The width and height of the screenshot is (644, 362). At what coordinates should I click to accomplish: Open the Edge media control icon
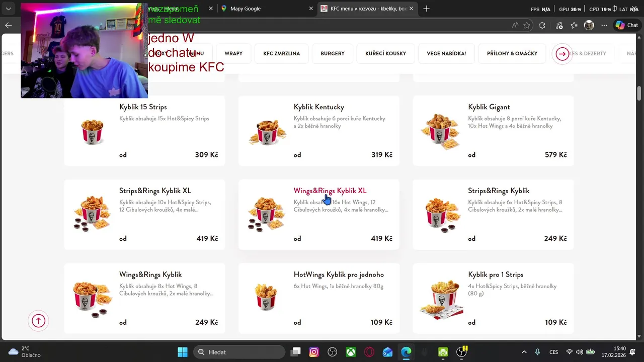point(559,25)
